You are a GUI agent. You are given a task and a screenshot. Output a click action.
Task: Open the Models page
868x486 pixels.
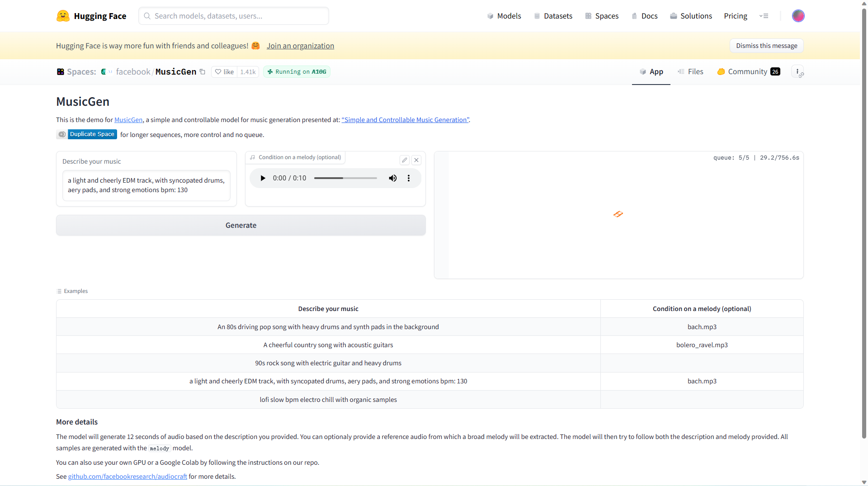point(504,16)
